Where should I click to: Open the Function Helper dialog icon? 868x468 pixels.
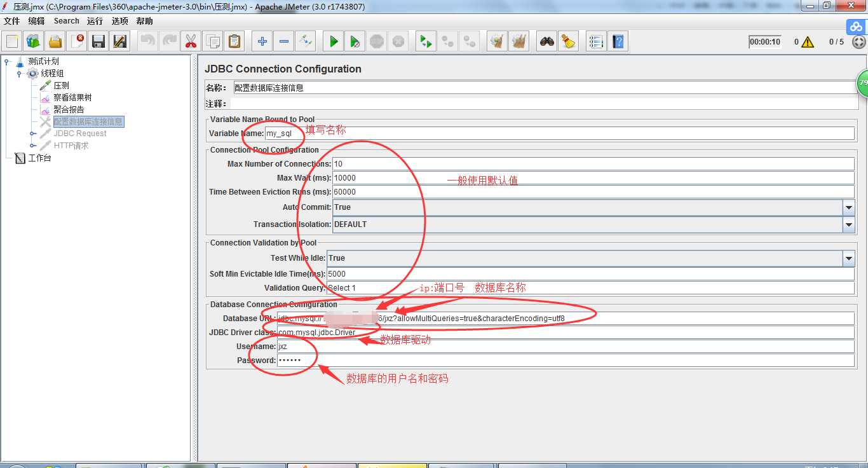pyautogui.click(x=596, y=42)
